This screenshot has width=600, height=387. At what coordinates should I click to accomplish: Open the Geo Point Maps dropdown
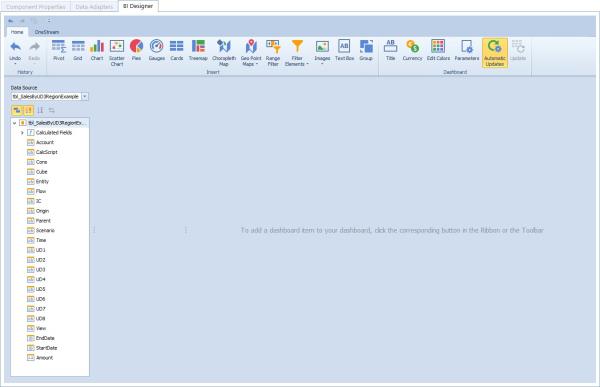pyautogui.click(x=251, y=53)
